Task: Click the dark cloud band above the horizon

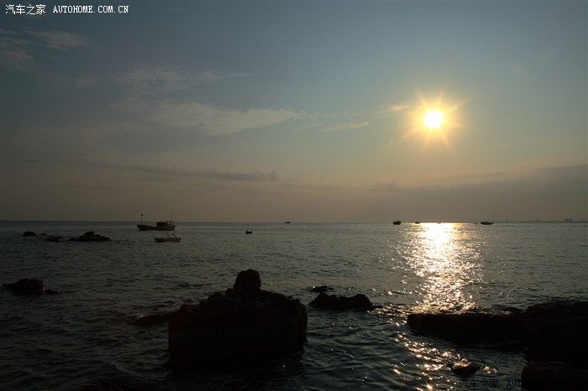Action: click(x=210, y=175)
